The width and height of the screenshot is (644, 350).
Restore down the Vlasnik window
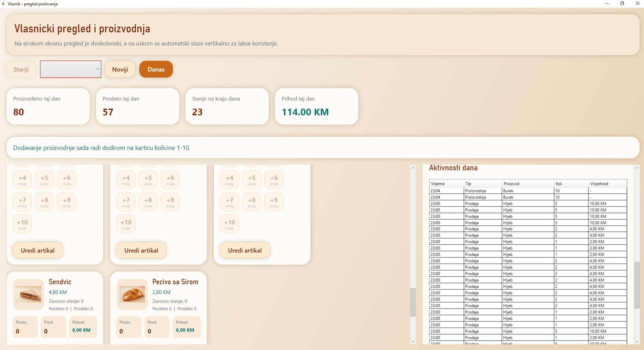622,4
